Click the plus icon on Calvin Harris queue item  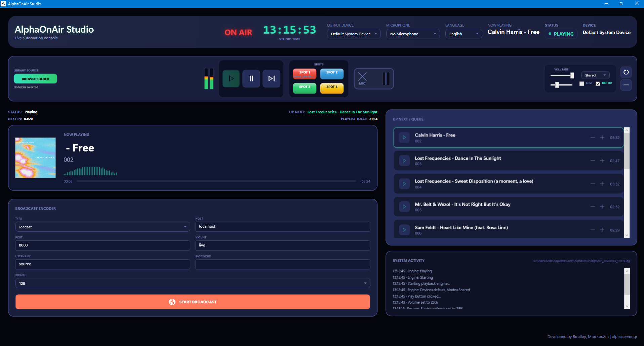tap(602, 137)
